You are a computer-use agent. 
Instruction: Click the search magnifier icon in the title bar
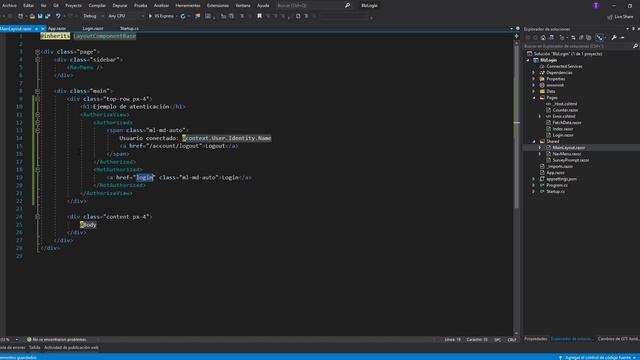[x=347, y=6]
